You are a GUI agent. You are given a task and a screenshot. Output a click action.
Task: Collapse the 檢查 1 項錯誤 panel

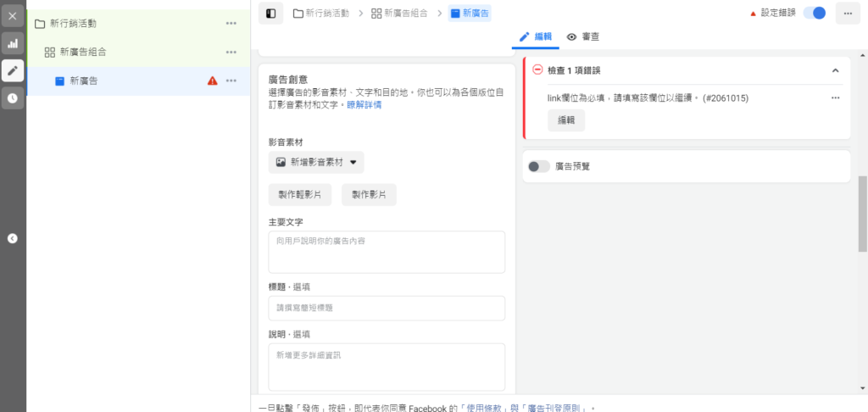click(835, 70)
